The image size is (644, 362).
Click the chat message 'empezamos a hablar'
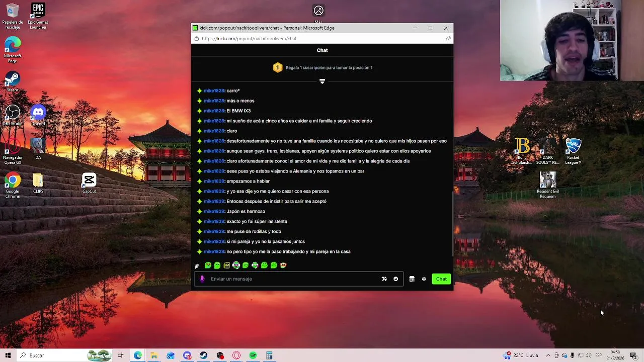(x=248, y=181)
